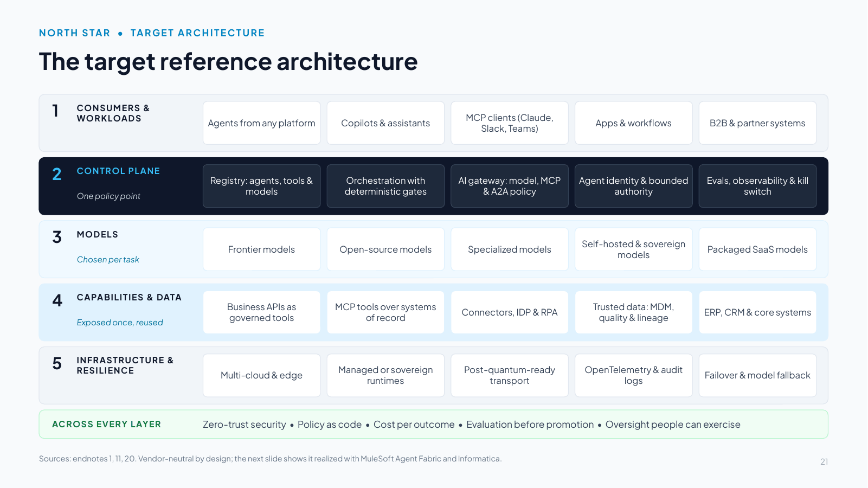
Task: Select the 'Apps & workflows' box
Action: (633, 123)
